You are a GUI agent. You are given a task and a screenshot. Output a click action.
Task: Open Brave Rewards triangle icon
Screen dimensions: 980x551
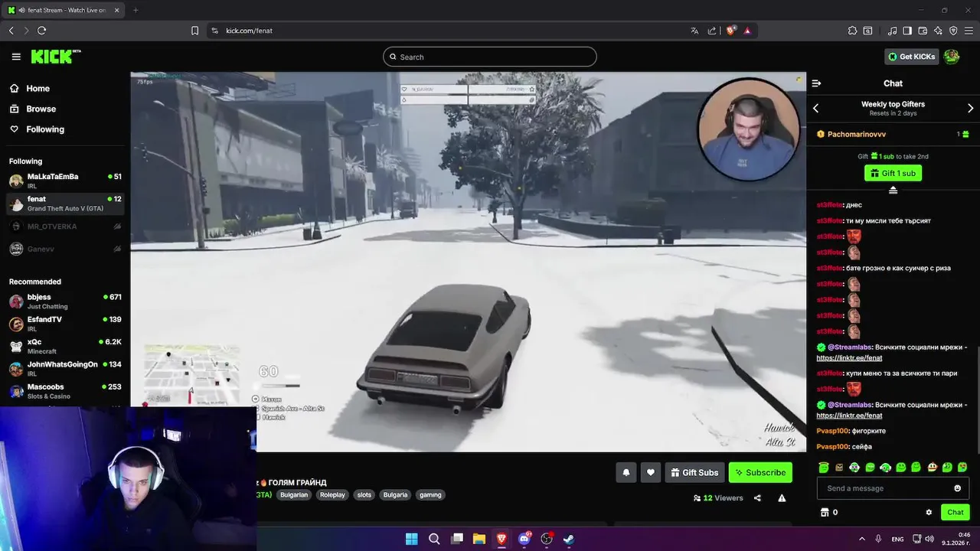tap(746, 31)
